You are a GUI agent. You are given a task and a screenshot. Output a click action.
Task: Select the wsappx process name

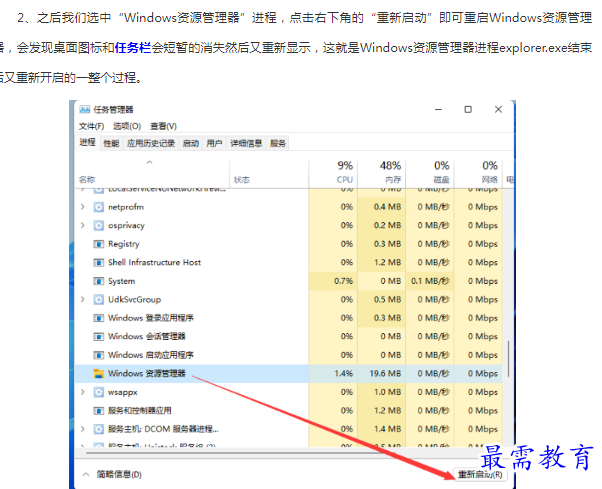click(x=123, y=393)
